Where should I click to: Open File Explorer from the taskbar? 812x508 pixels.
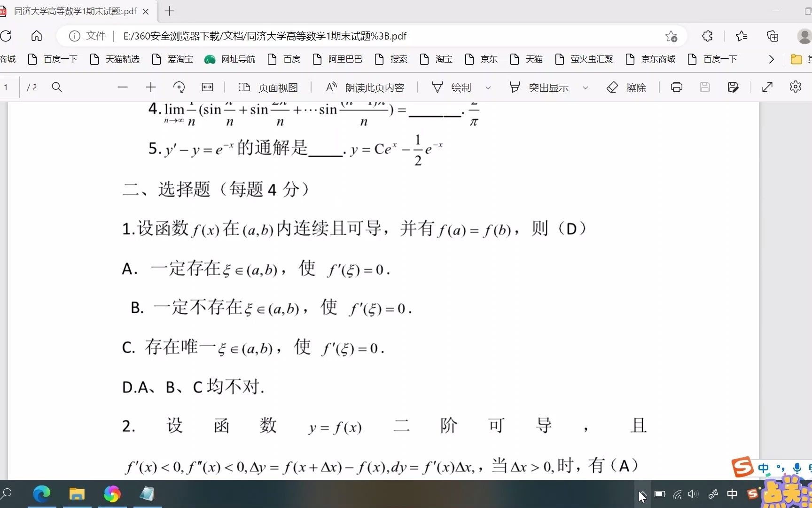[77, 494]
